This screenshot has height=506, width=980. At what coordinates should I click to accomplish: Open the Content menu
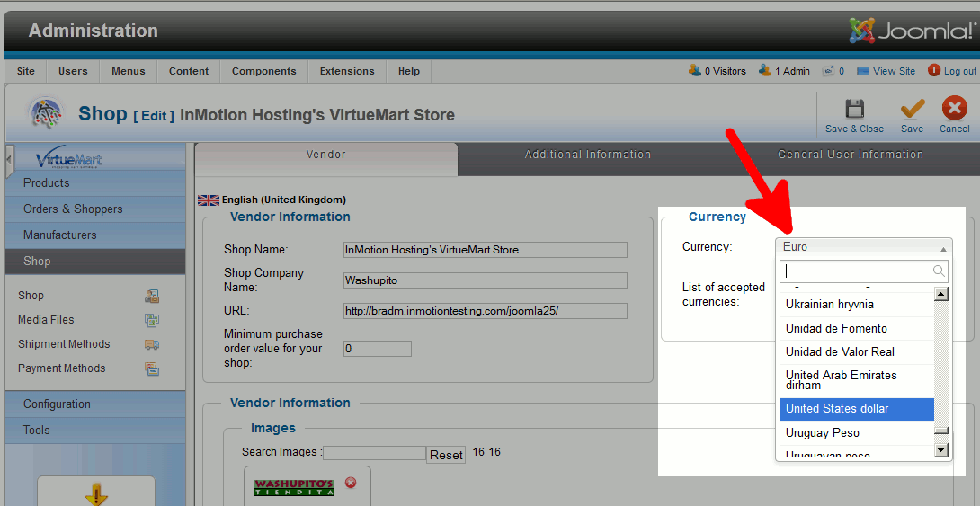(x=189, y=71)
